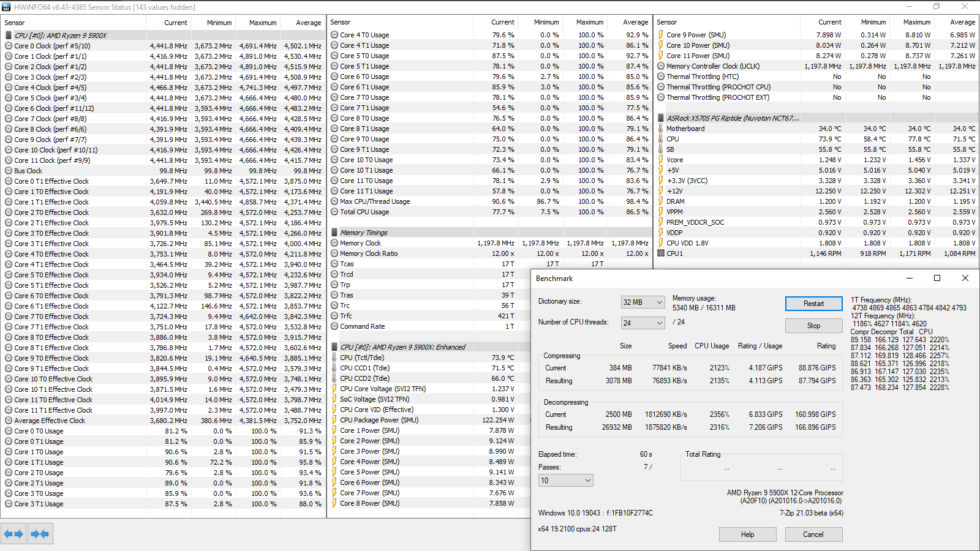Select the Memory Clock Ratio row
The height and width of the screenshot is (551, 980).
point(489,253)
